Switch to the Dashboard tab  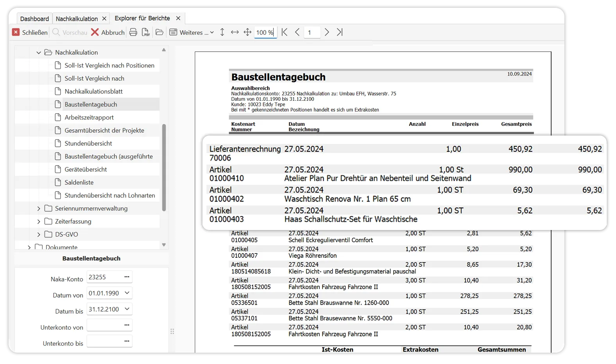click(34, 19)
